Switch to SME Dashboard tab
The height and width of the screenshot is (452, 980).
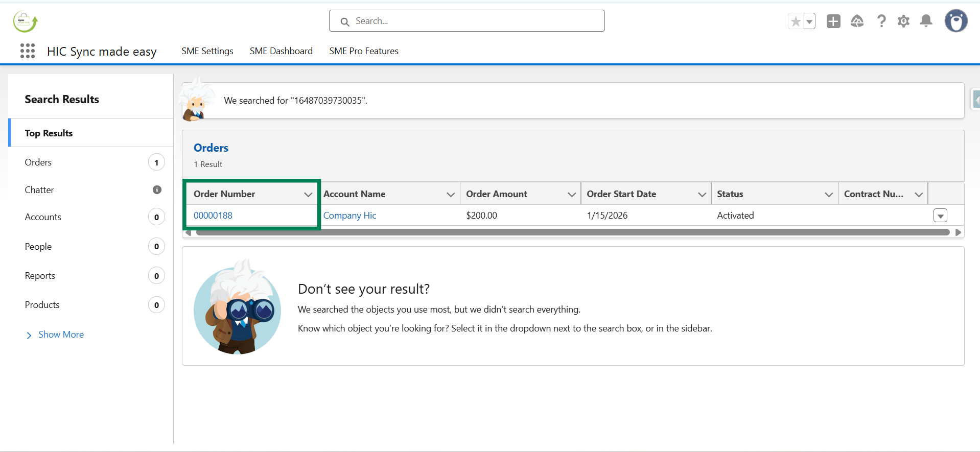281,51
